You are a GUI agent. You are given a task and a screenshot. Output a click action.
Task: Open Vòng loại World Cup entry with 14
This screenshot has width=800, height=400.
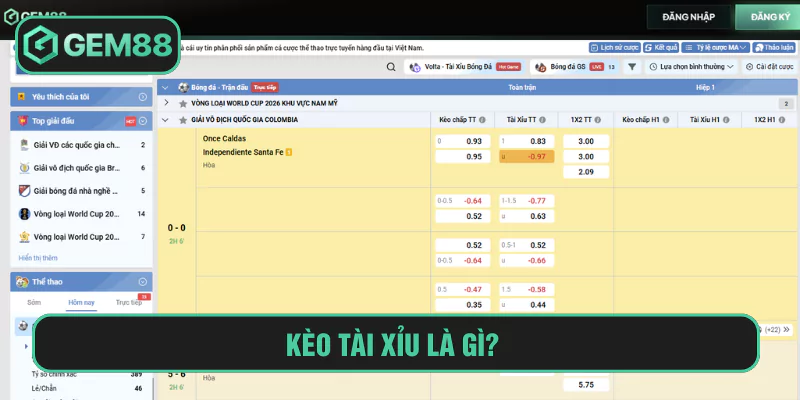tap(82, 214)
